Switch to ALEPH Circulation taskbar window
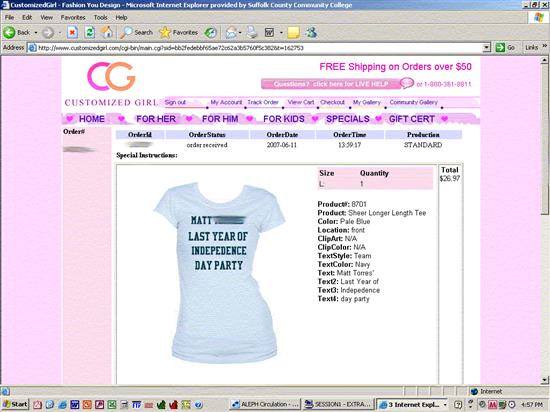 pyautogui.click(x=264, y=405)
